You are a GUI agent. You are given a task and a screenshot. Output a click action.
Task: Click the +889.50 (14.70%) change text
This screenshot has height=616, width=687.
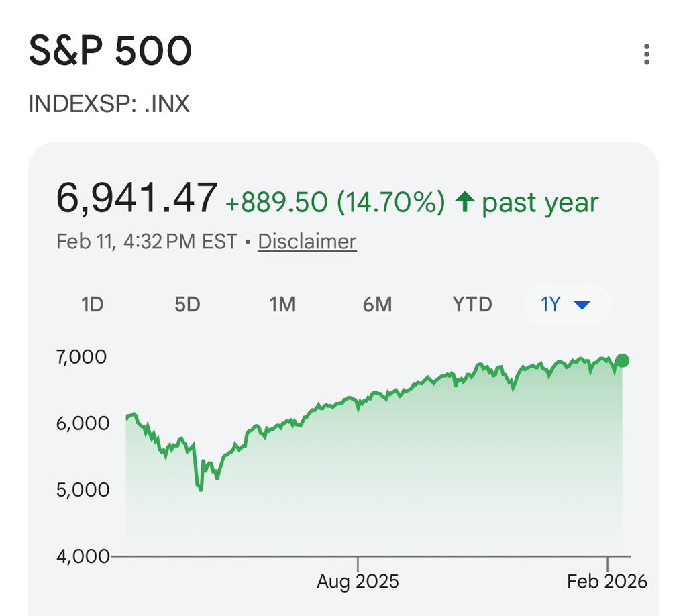(335, 202)
